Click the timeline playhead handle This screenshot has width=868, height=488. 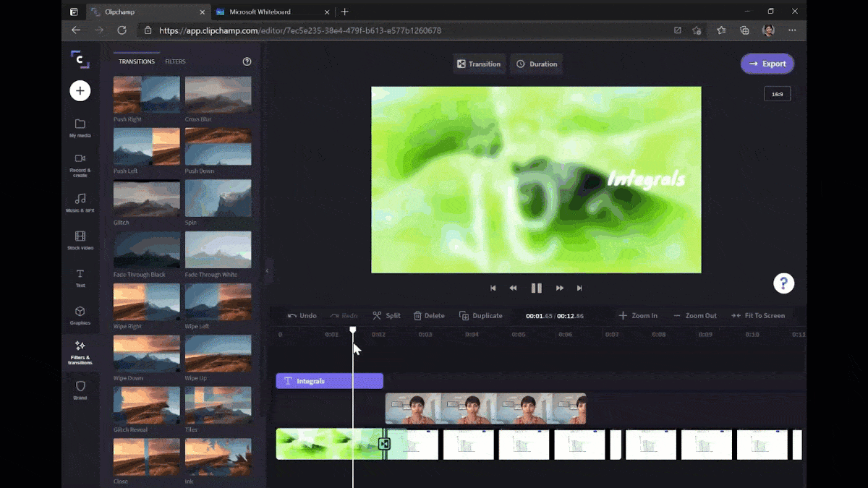[353, 330]
